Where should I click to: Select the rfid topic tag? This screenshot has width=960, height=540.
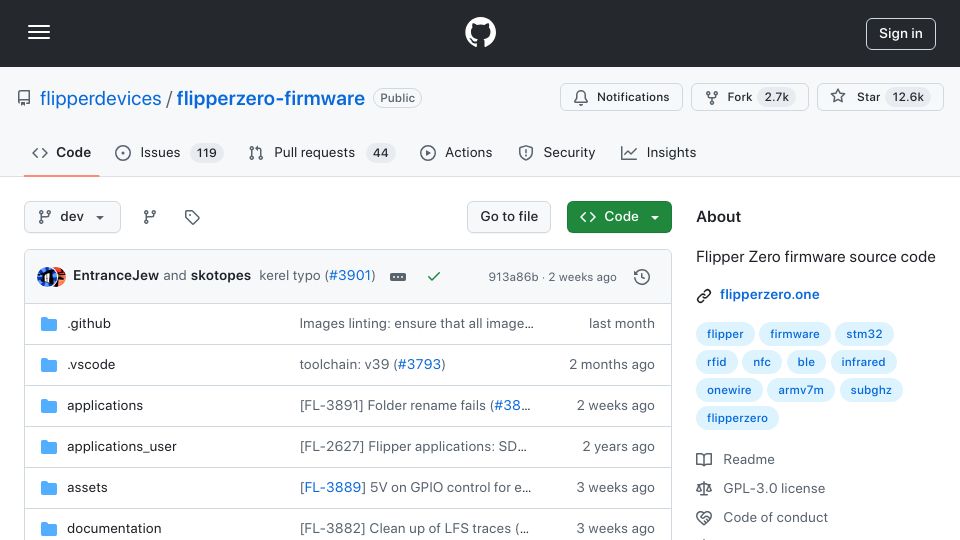click(716, 362)
